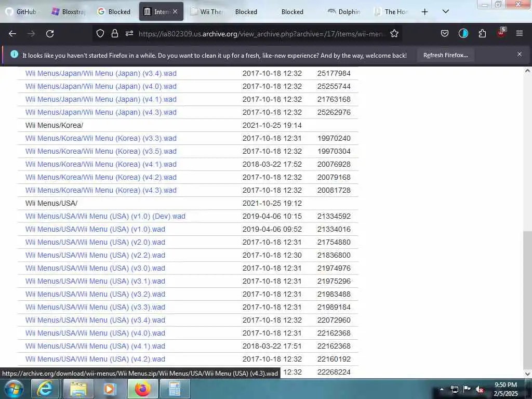Image resolution: width=532 pixels, height=399 pixels.
Task: Switch to the Google Blocked tab
Action: [x=114, y=11]
